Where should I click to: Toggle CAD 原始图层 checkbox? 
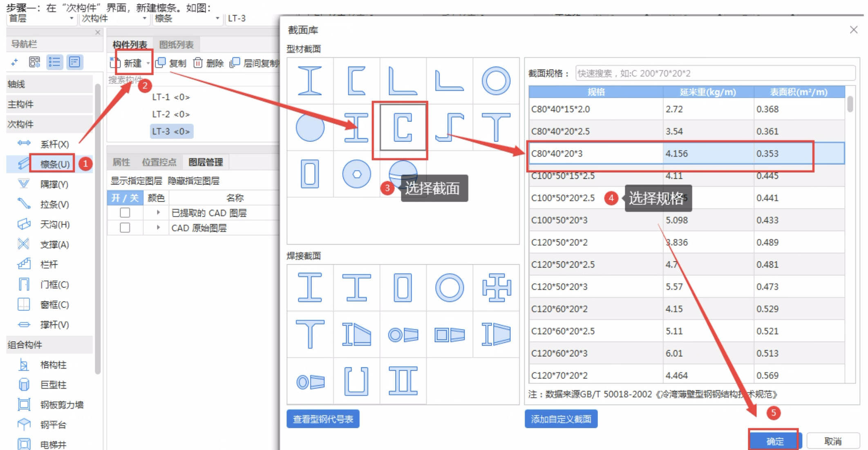pyautogui.click(x=125, y=227)
